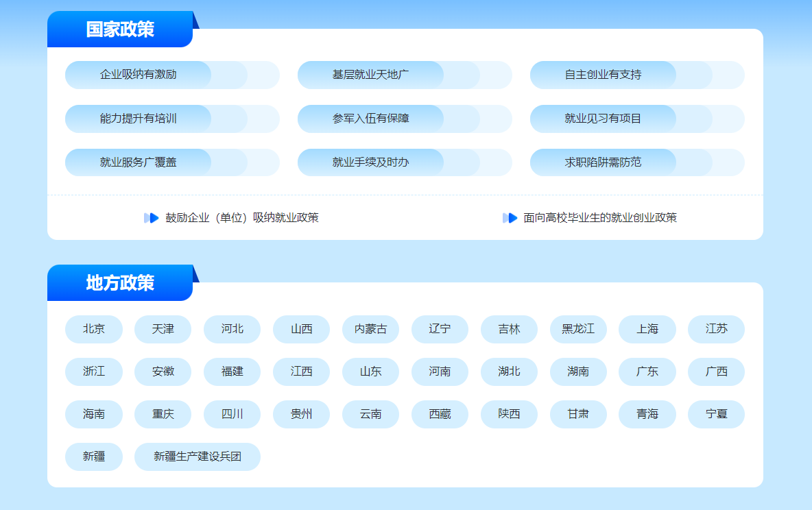Click 就业手续及时办 policy button
Viewport: 812px width, 510px height.
[x=371, y=162]
